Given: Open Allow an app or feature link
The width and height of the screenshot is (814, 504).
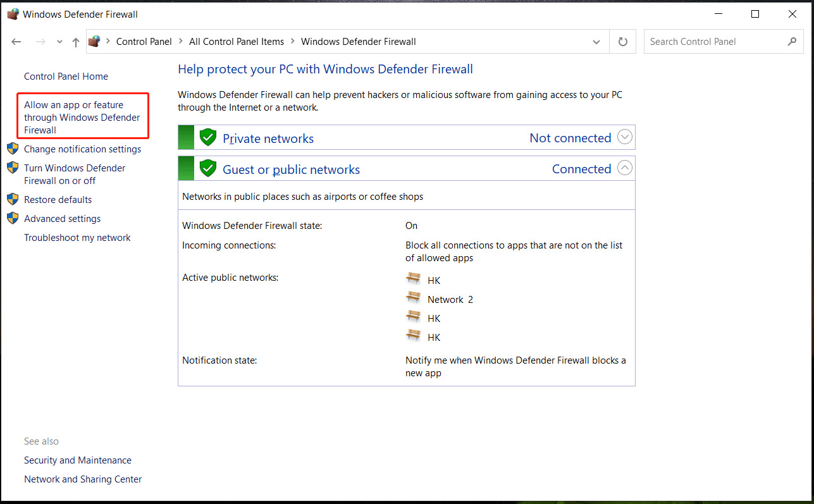Looking at the screenshot, I should coord(82,118).
